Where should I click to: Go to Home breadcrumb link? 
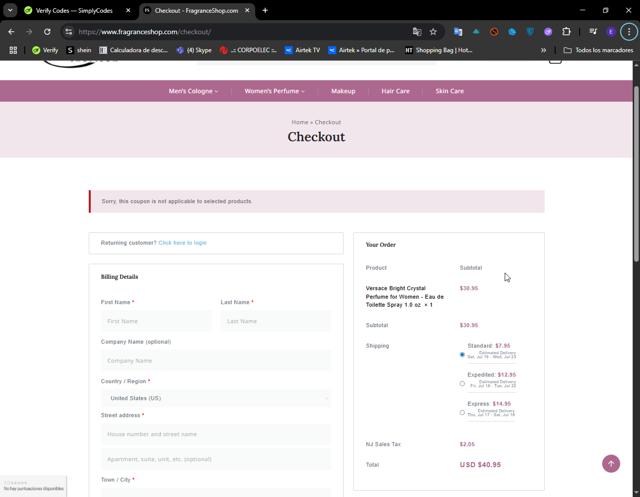click(x=300, y=122)
